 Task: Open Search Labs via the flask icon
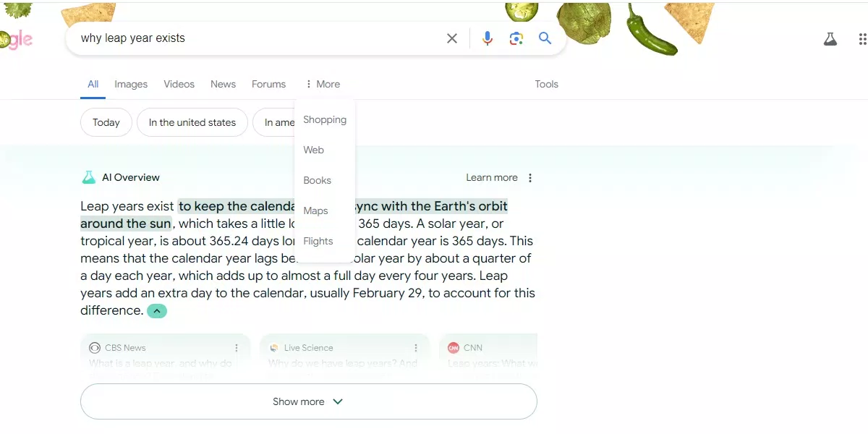click(830, 38)
